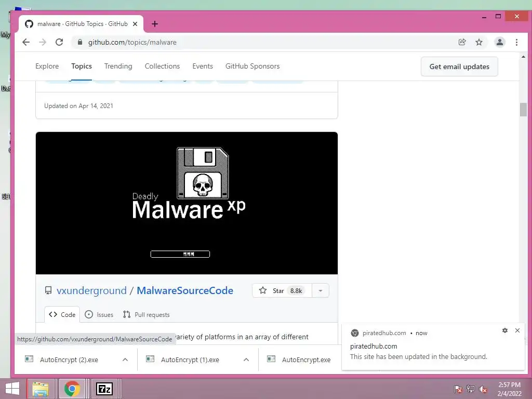Click the AutoEncrypt (1).exe file icon

pyautogui.click(x=150, y=359)
